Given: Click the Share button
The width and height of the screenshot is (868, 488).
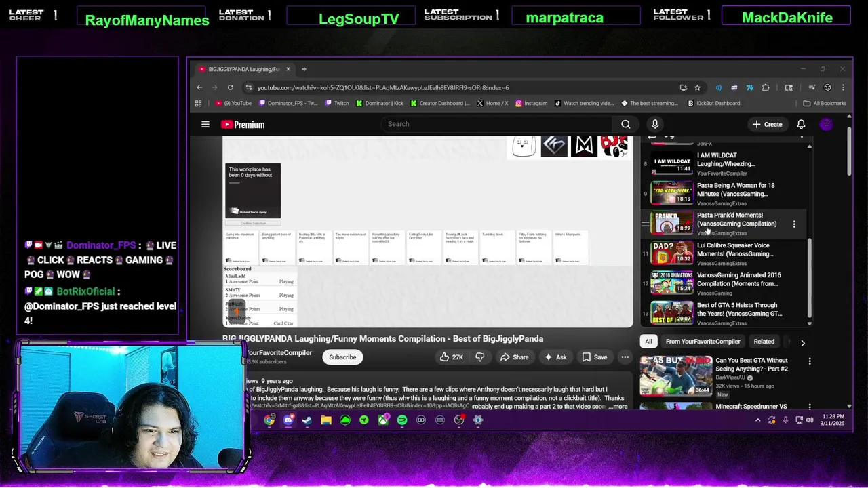Looking at the screenshot, I should (x=514, y=357).
